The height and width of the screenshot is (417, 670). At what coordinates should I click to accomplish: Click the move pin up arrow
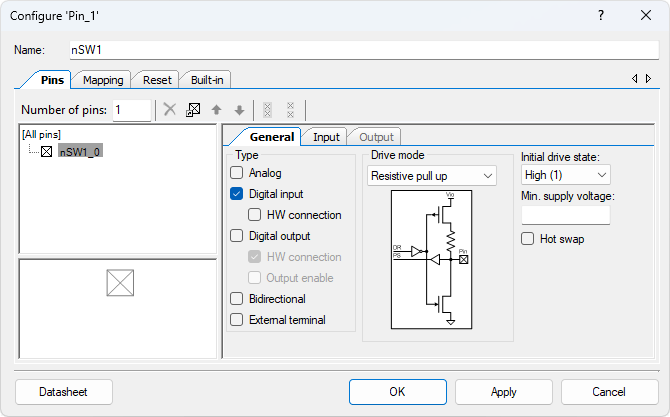point(216,110)
